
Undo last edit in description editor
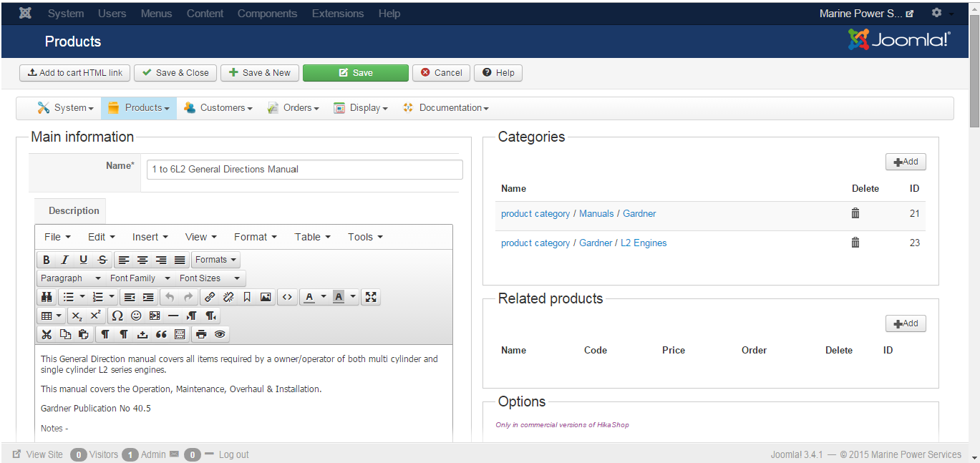pos(170,297)
